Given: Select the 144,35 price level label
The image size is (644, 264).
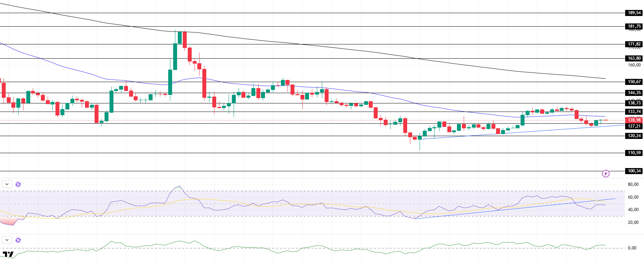Looking at the screenshot, I should click(x=634, y=93).
